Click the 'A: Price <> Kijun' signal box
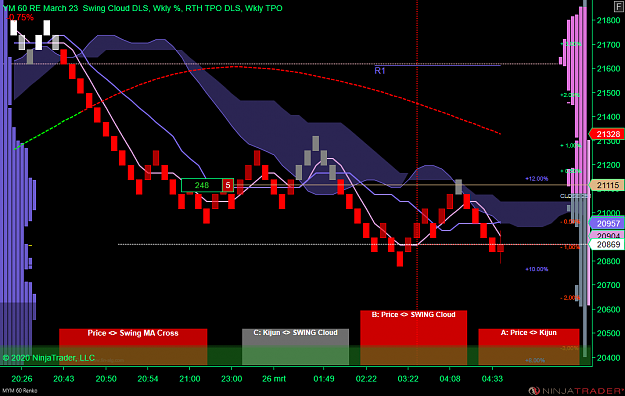Viewport: 625px width, 396px height. [529, 347]
